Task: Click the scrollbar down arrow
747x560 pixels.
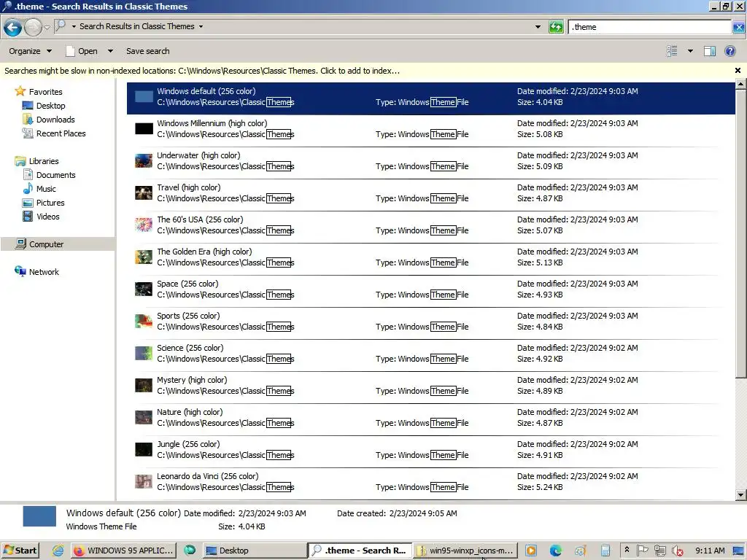Action: [x=741, y=495]
